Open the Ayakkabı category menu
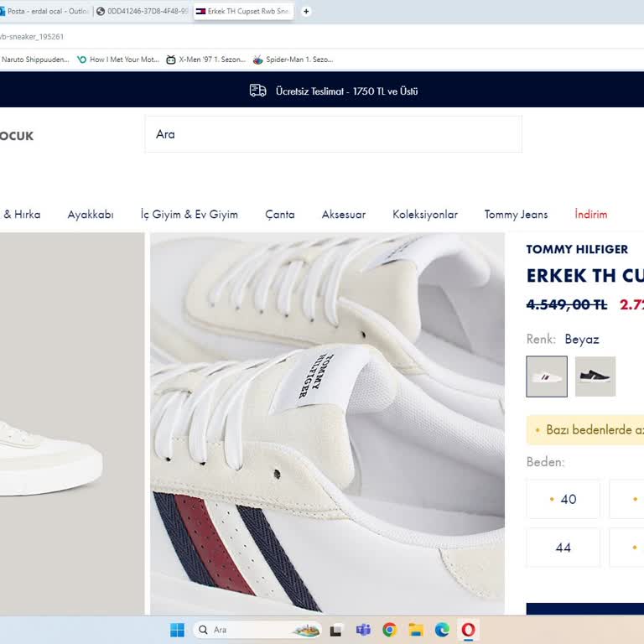 click(91, 215)
